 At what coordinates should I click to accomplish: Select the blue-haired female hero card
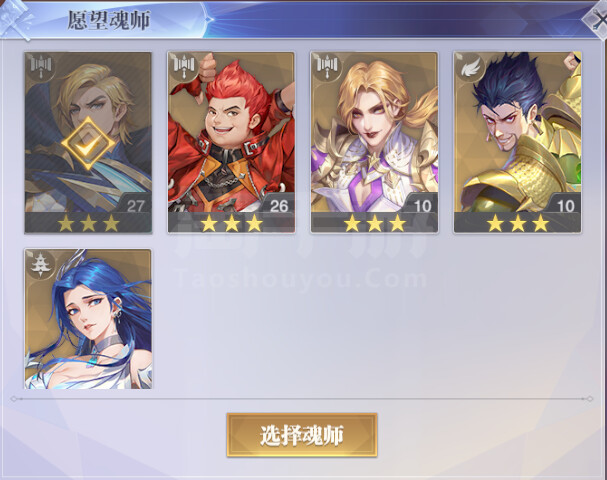click(88, 319)
